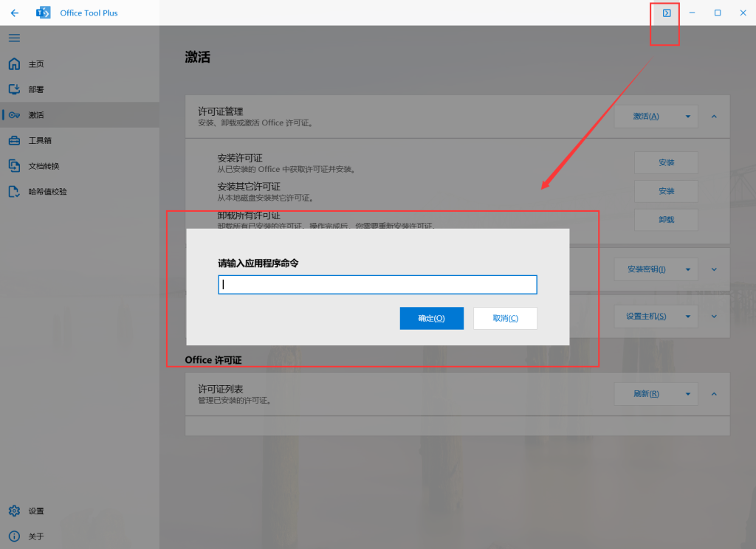Open the 设置主机(S) dropdown

pos(687,316)
